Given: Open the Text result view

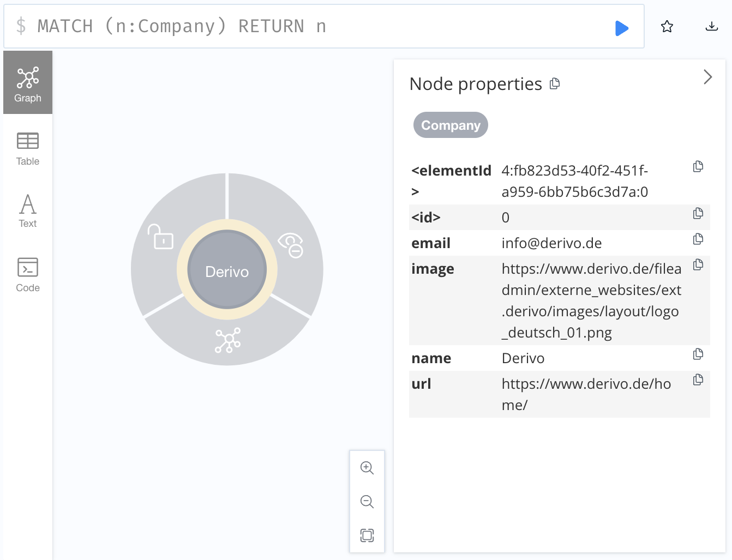Looking at the screenshot, I should pos(28,211).
